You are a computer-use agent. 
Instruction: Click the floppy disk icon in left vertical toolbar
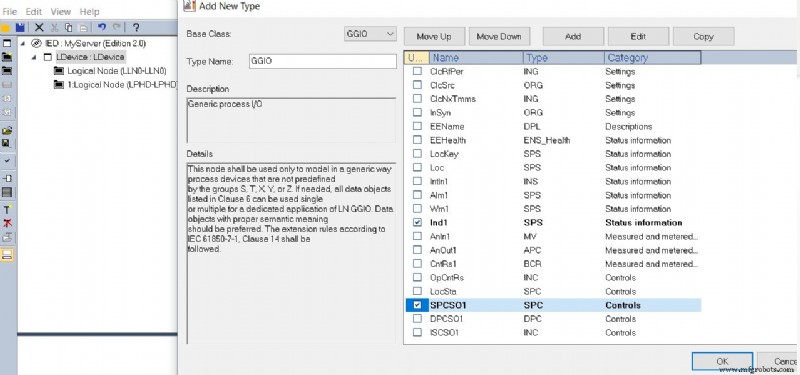click(x=7, y=144)
